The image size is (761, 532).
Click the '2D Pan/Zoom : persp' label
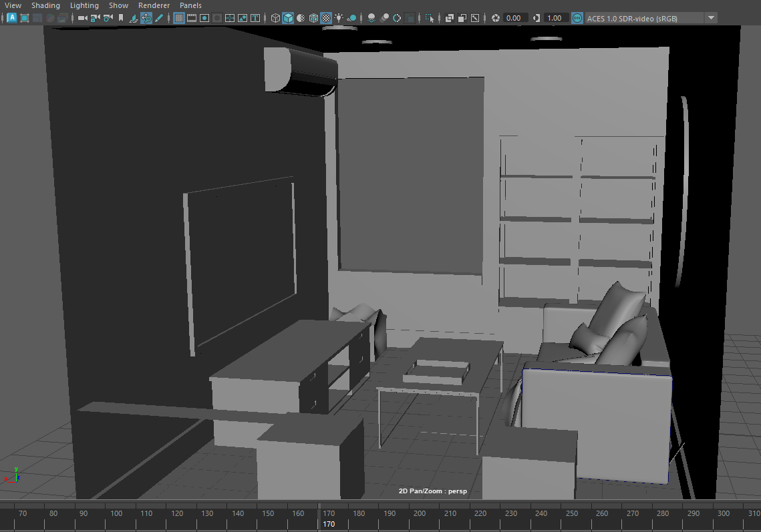click(x=433, y=491)
